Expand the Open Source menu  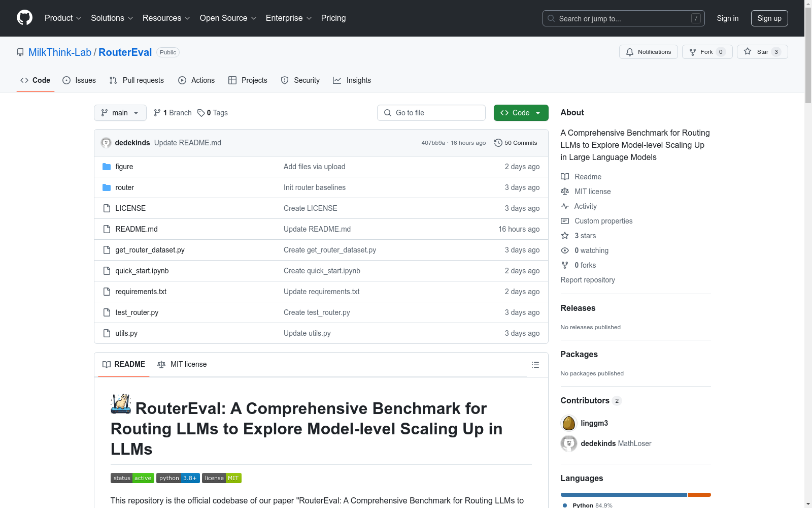(228, 18)
